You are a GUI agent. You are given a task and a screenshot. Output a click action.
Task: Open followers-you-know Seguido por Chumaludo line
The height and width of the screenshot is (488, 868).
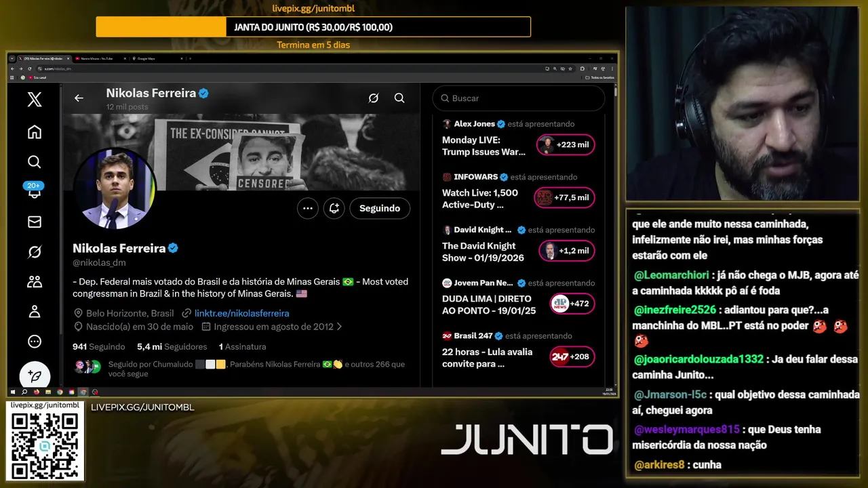click(239, 369)
